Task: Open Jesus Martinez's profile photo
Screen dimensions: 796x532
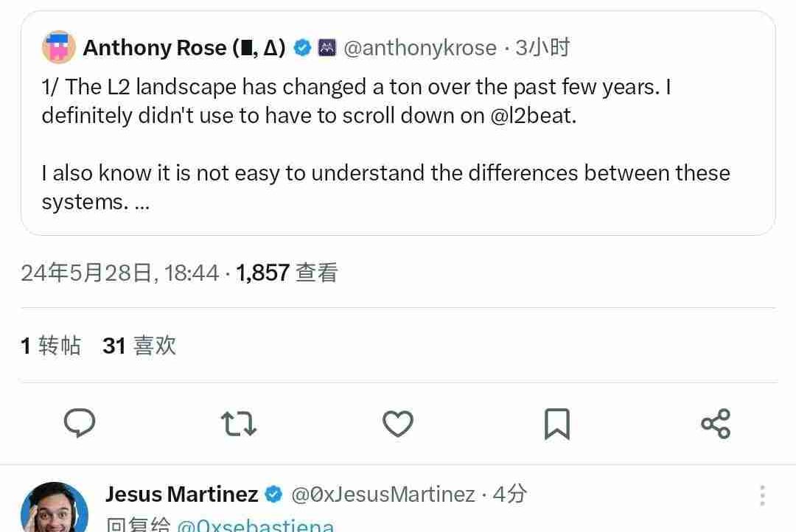Action: coord(54,510)
